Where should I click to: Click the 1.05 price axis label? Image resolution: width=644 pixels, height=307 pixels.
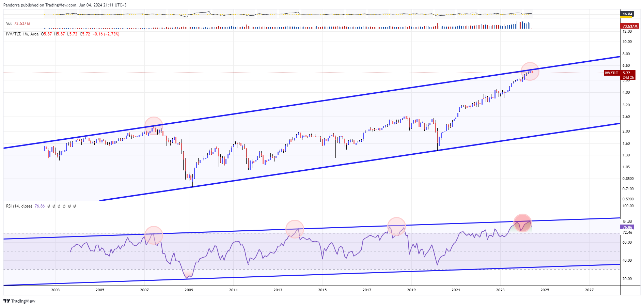pos(626,167)
